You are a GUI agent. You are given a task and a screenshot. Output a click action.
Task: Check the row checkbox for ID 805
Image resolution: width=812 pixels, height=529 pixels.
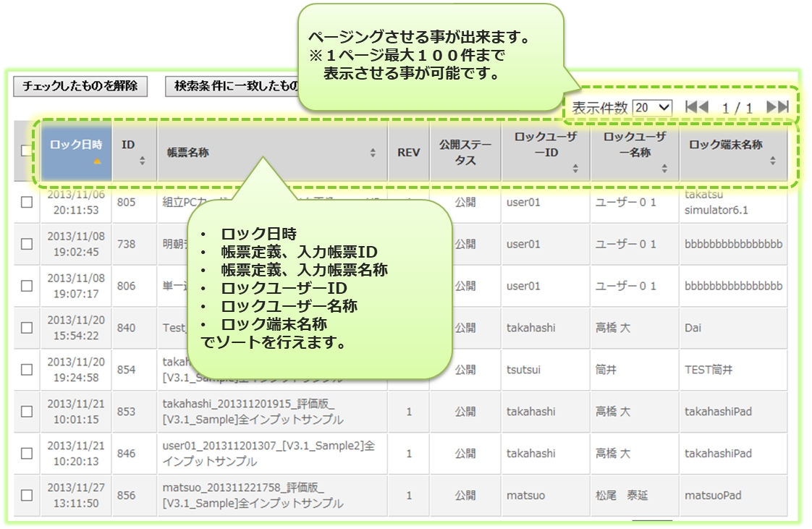[x=27, y=203]
